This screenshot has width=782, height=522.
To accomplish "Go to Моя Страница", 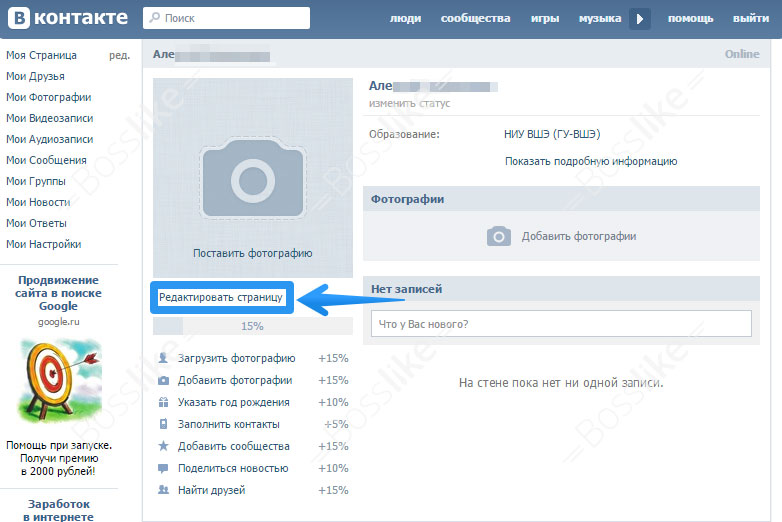I will 41,55.
